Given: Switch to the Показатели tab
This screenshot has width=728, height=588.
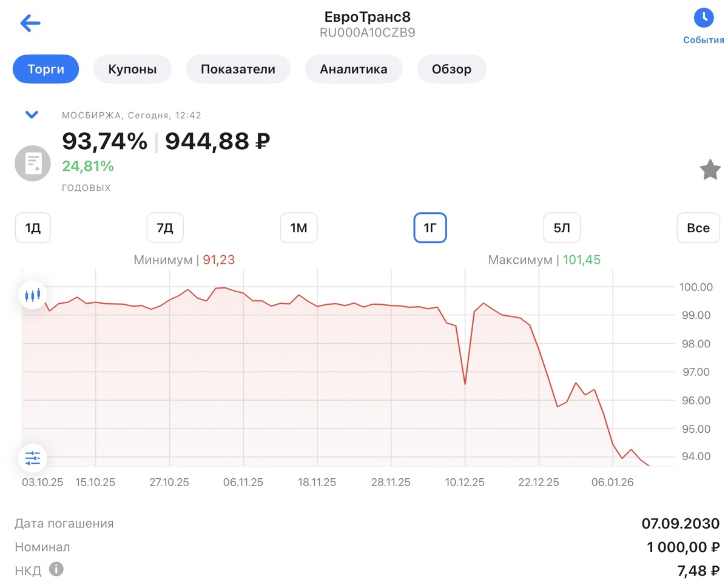Looking at the screenshot, I should 238,69.
